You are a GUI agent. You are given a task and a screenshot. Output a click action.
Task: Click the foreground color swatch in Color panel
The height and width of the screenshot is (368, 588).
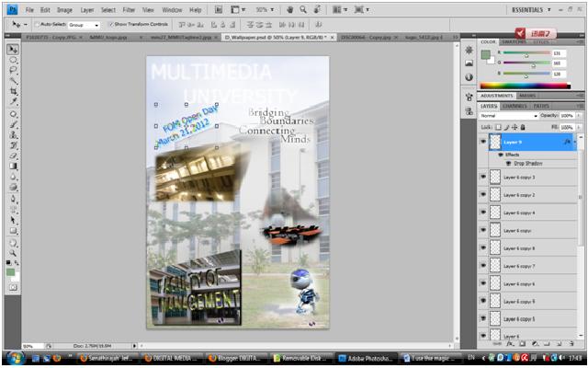click(x=486, y=55)
